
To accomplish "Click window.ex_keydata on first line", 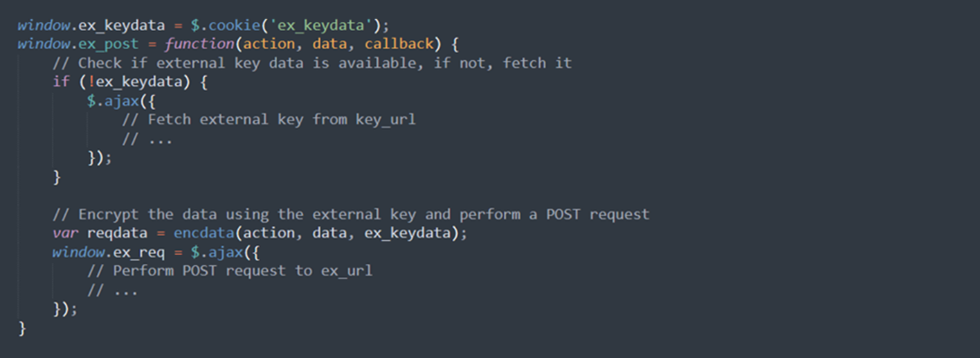I will coord(91,26).
